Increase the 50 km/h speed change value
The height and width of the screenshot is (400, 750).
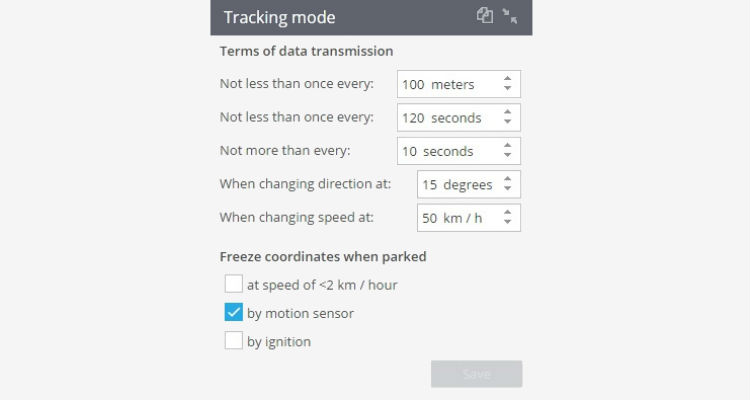(x=507, y=213)
